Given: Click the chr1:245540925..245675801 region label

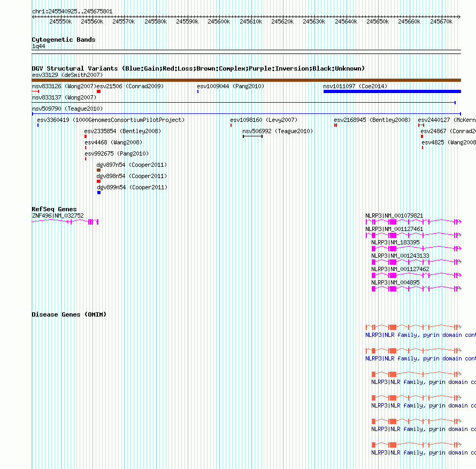Looking at the screenshot, I should click(72, 12).
